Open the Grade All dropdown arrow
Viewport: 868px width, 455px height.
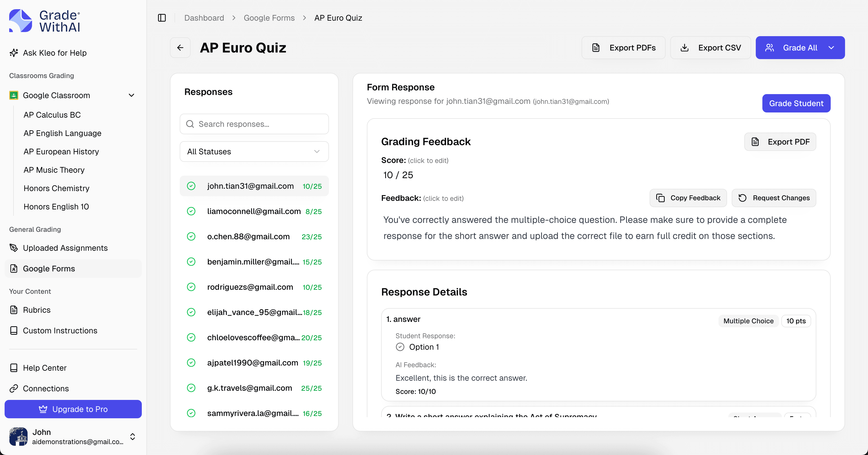click(831, 48)
